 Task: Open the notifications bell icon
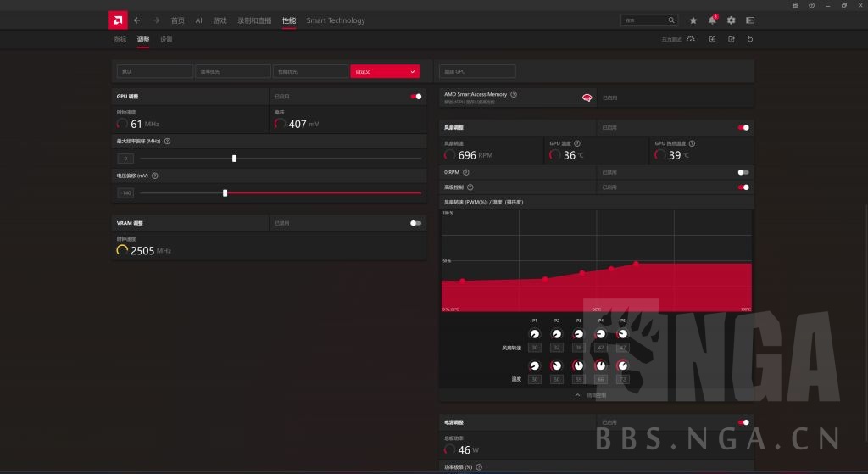point(712,20)
